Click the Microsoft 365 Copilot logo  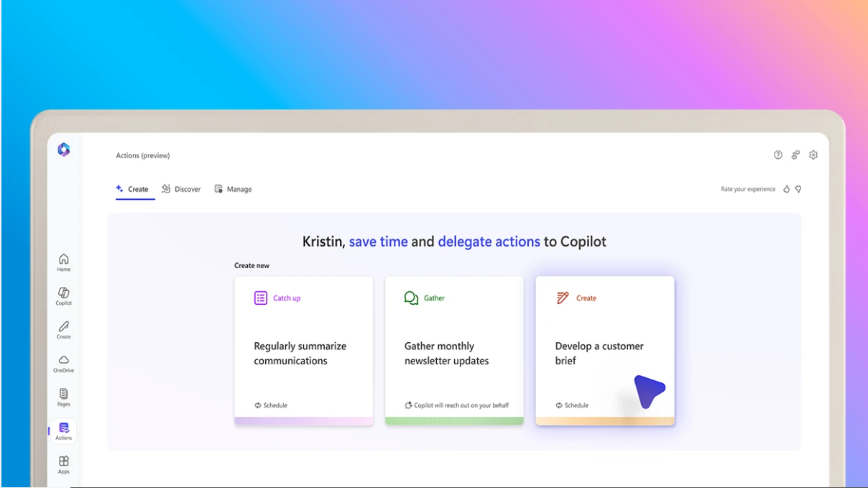(x=64, y=149)
